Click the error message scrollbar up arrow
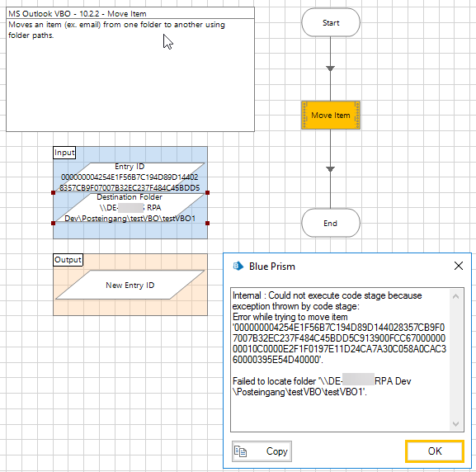This screenshot has width=476, height=472. 455,296
